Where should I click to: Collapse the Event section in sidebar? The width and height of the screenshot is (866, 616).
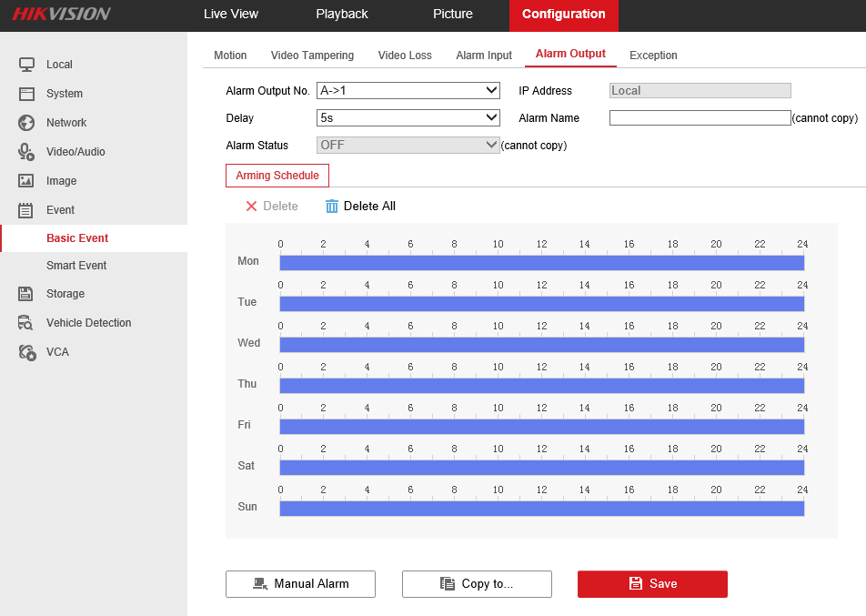60,210
